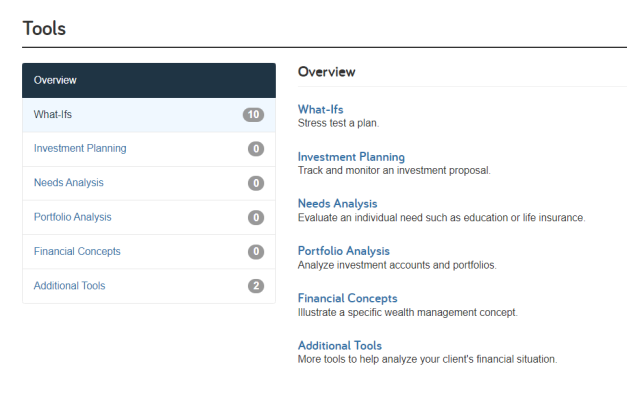
Task: Click the Needs Analysis zero count badge
Action: (x=256, y=183)
